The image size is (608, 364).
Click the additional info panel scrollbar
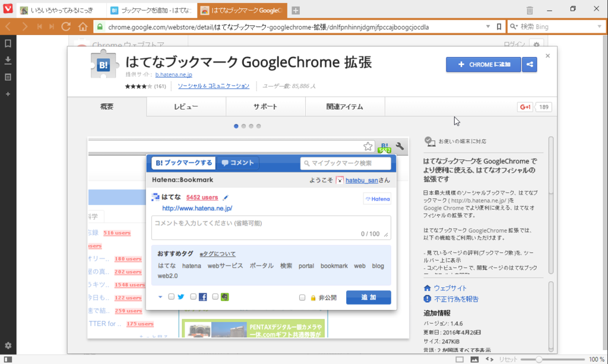[x=551, y=316]
